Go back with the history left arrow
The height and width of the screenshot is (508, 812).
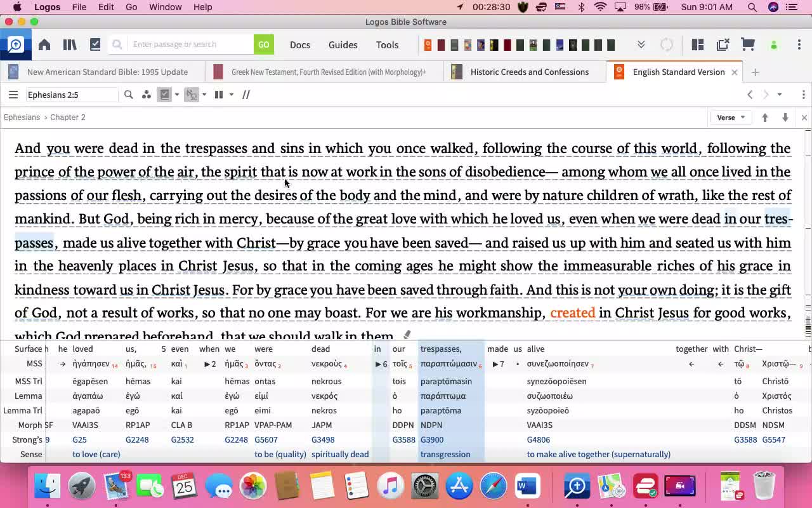click(x=750, y=95)
